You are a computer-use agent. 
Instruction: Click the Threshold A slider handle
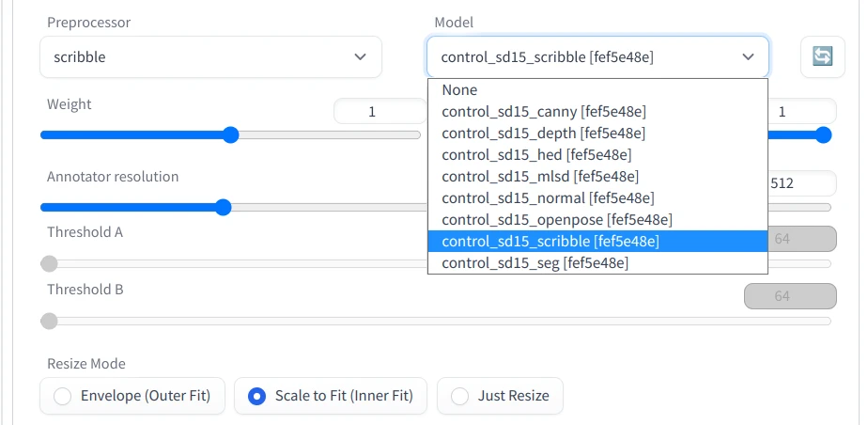(49, 264)
